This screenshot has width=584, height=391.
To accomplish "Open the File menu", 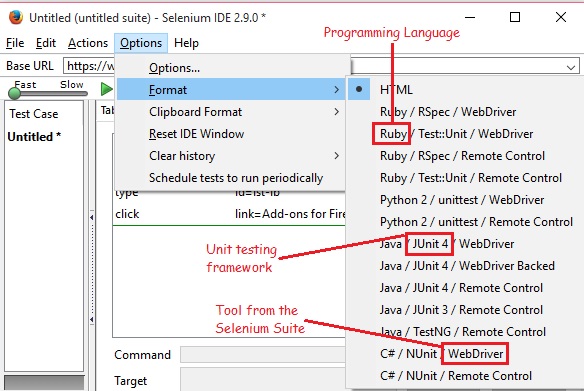I will 15,43.
